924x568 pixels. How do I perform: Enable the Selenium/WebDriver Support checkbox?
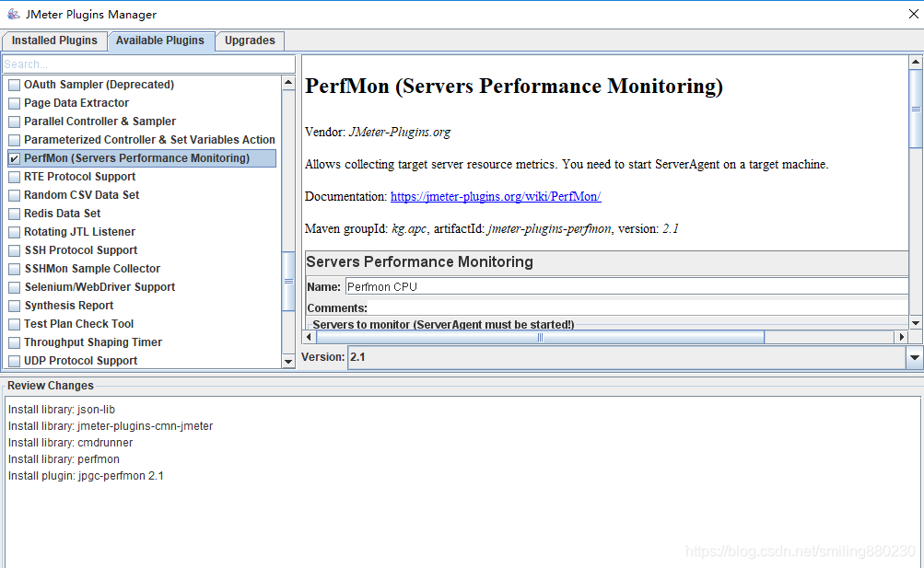tap(14, 287)
